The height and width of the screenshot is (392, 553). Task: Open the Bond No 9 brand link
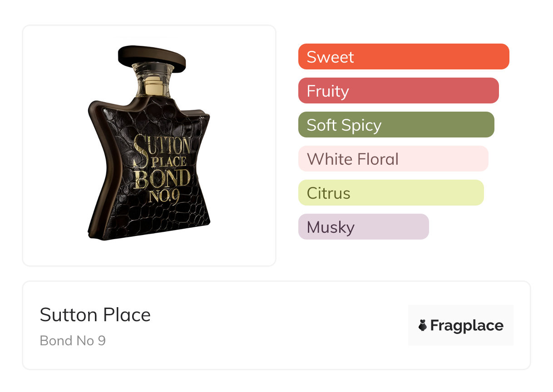(x=73, y=340)
